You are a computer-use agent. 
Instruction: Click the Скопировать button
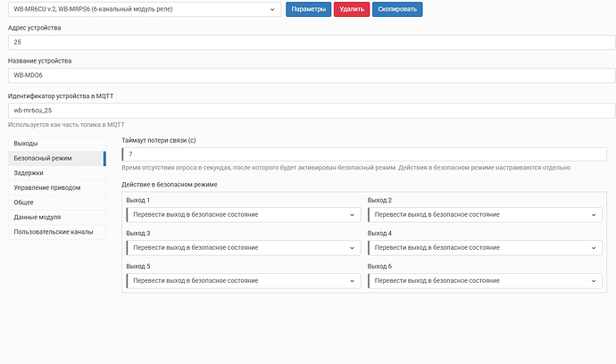[x=397, y=9]
